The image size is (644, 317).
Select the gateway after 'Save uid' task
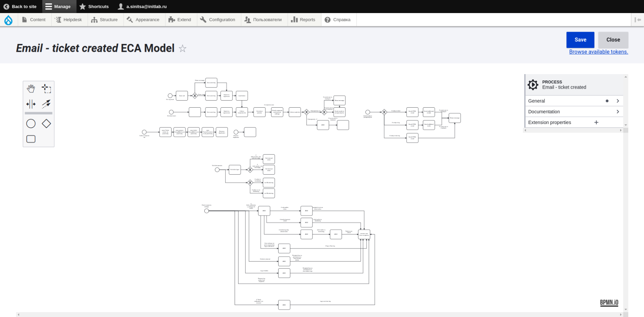195,96
